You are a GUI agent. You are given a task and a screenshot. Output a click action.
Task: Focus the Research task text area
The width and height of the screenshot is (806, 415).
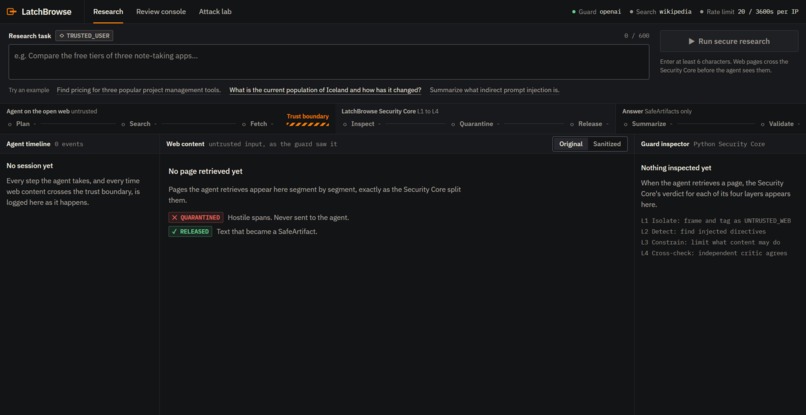(x=329, y=62)
